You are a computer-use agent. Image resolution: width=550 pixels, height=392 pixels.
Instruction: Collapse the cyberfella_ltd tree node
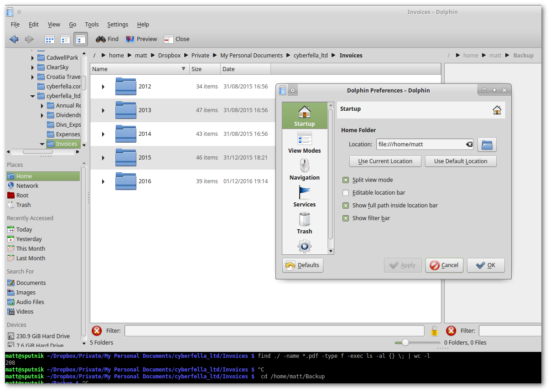[32, 96]
